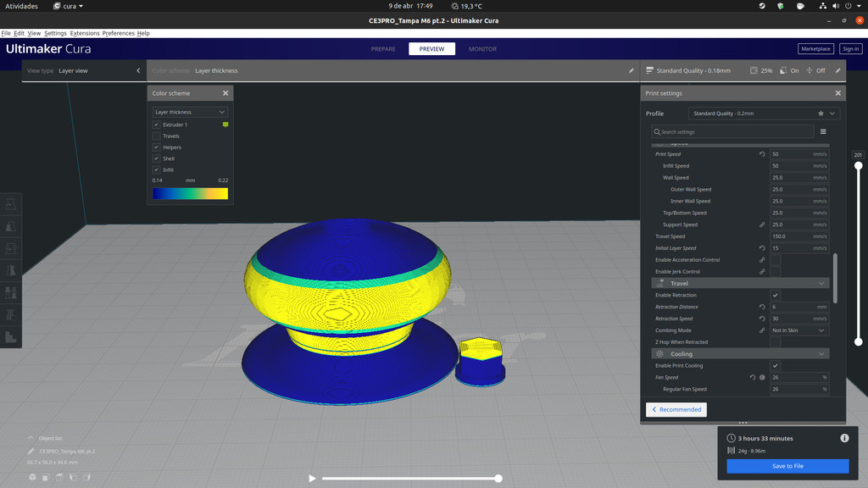Collapse the Cooling settings section
Image resolution: width=868 pixels, height=488 pixels.
pos(821,354)
